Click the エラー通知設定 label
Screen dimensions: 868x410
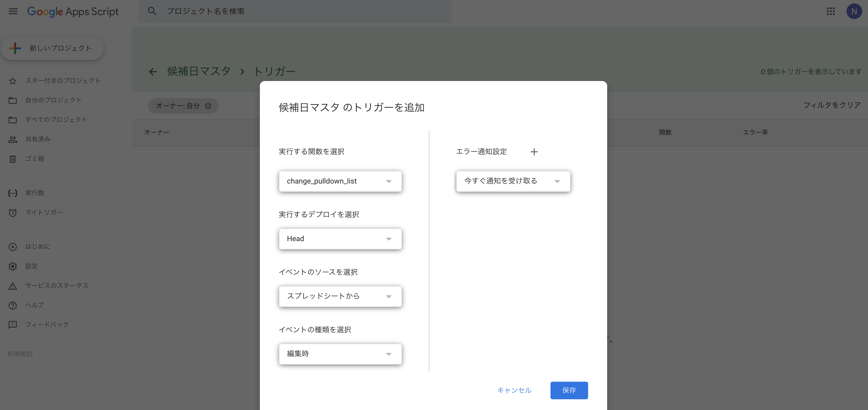481,152
